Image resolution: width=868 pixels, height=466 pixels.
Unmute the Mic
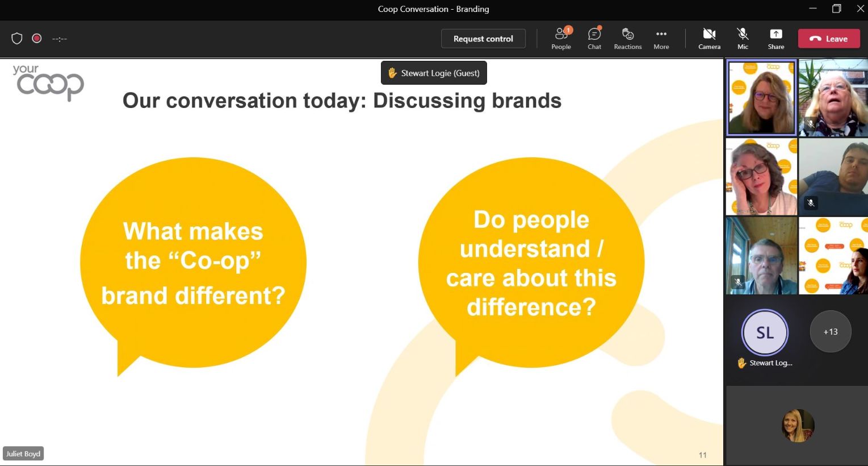click(743, 39)
